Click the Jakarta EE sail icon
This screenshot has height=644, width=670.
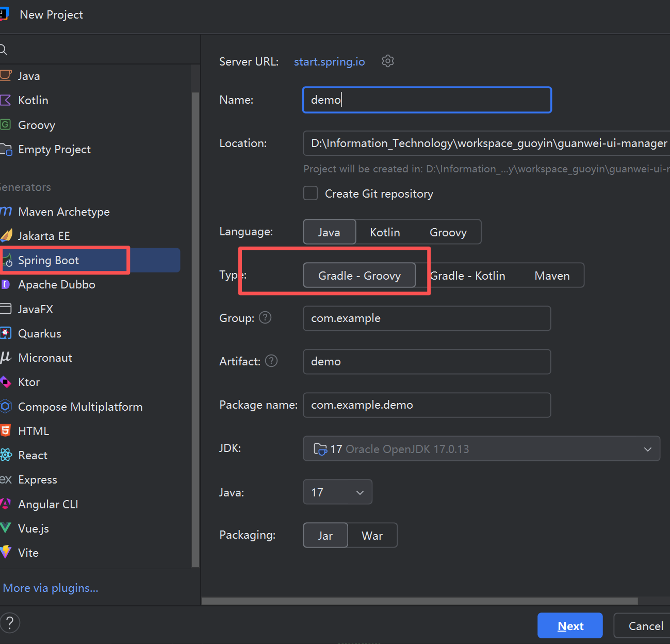[x=6, y=236]
